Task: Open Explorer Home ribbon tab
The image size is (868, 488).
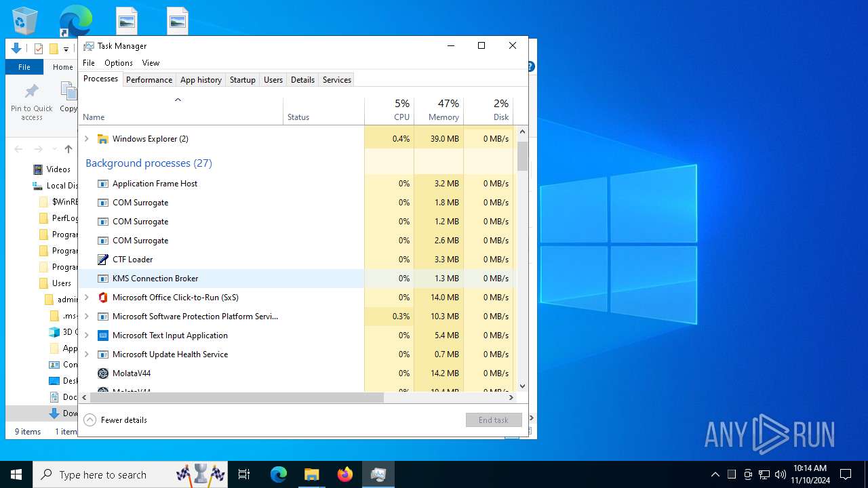Action: click(x=63, y=67)
